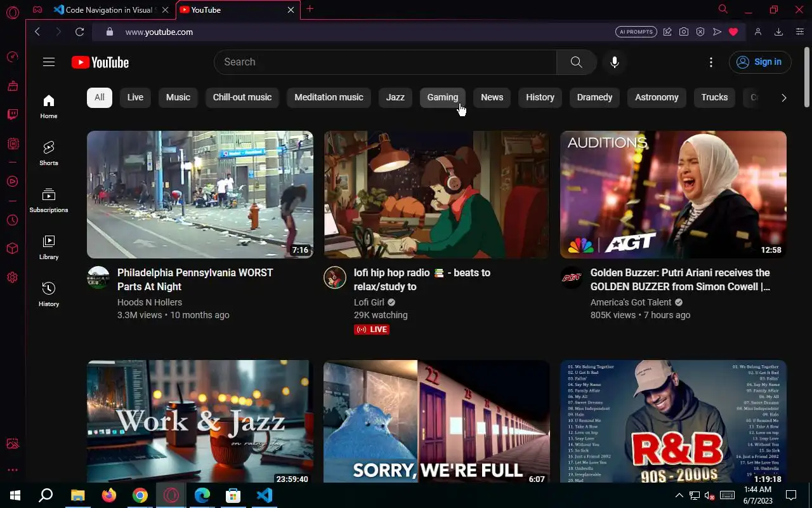812x508 pixels.
Task: Open America's Got Talent channel link
Action: click(x=631, y=302)
